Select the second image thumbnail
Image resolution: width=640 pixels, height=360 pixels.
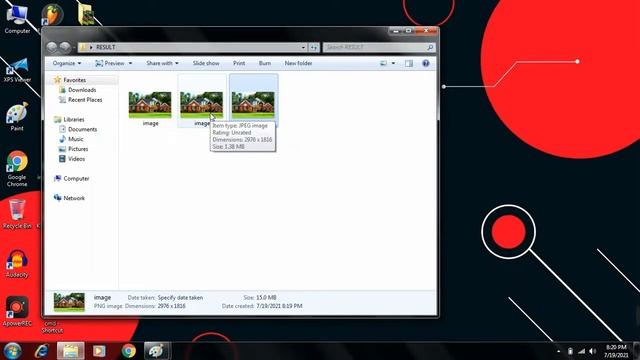coord(202,105)
